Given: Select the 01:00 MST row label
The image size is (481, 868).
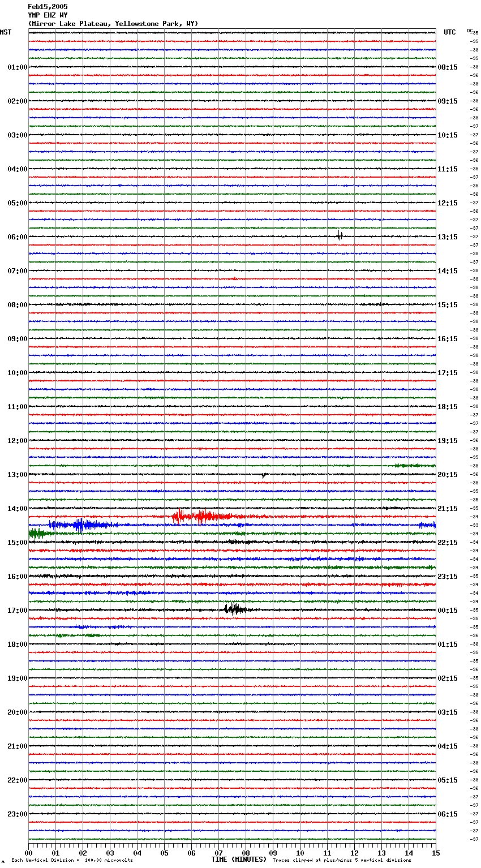Looking at the screenshot, I should [18, 67].
